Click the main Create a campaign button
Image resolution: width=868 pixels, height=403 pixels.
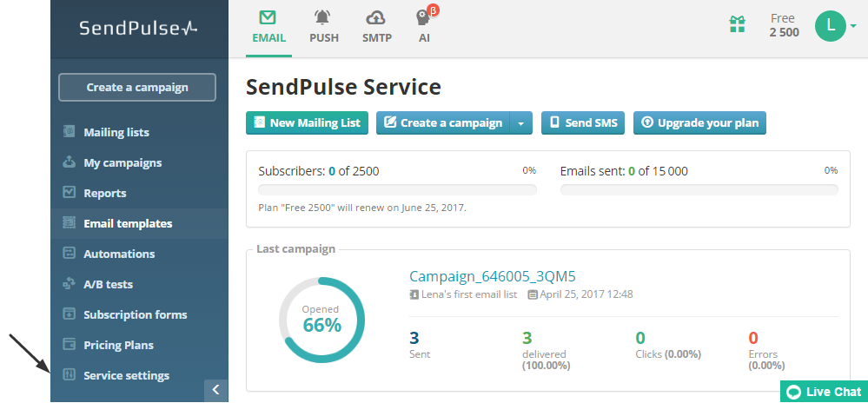[x=443, y=122]
